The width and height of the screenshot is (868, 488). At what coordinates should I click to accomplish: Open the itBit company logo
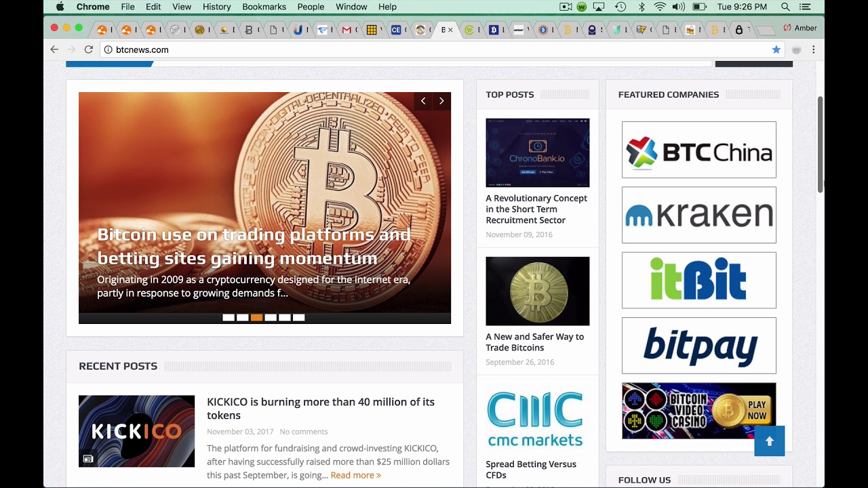(699, 280)
